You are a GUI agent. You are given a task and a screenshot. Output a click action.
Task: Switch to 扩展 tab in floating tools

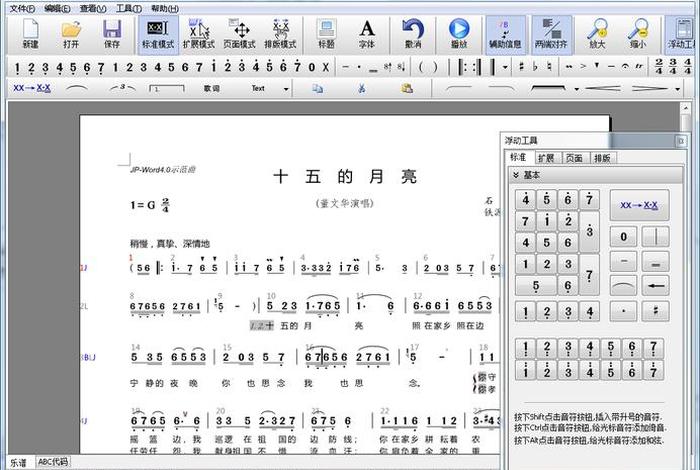(546, 158)
